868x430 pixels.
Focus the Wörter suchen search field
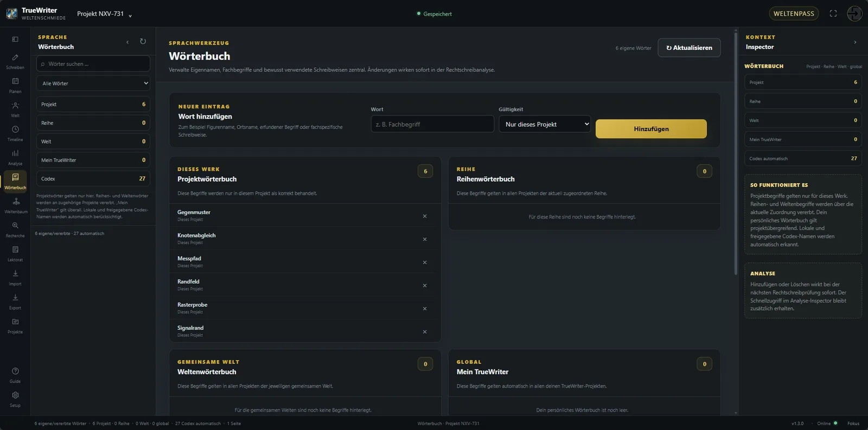[x=93, y=64]
